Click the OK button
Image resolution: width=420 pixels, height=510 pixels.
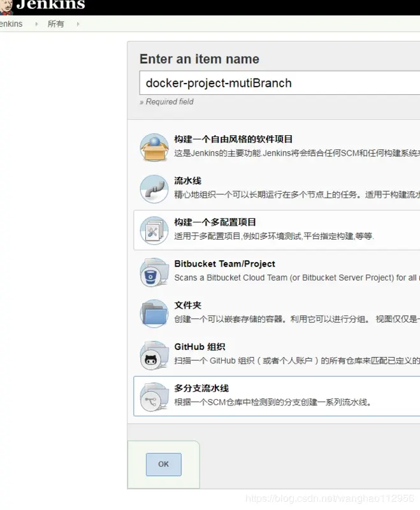(x=164, y=465)
